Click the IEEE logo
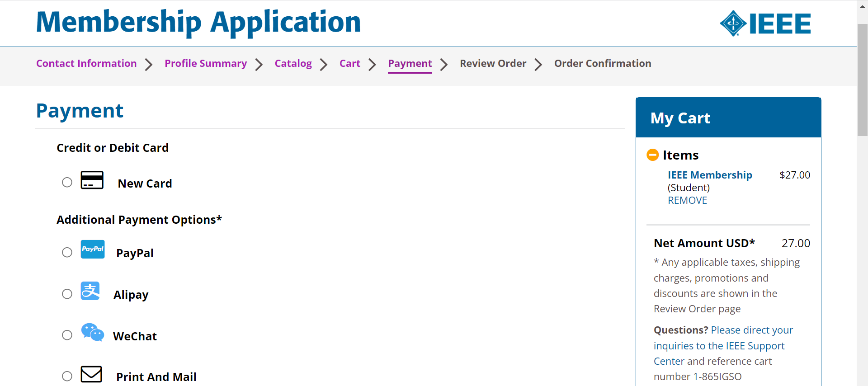The image size is (868, 386). click(765, 24)
